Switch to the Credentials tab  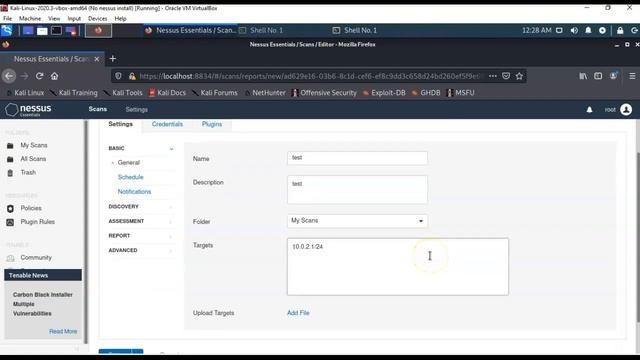tap(167, 124)
